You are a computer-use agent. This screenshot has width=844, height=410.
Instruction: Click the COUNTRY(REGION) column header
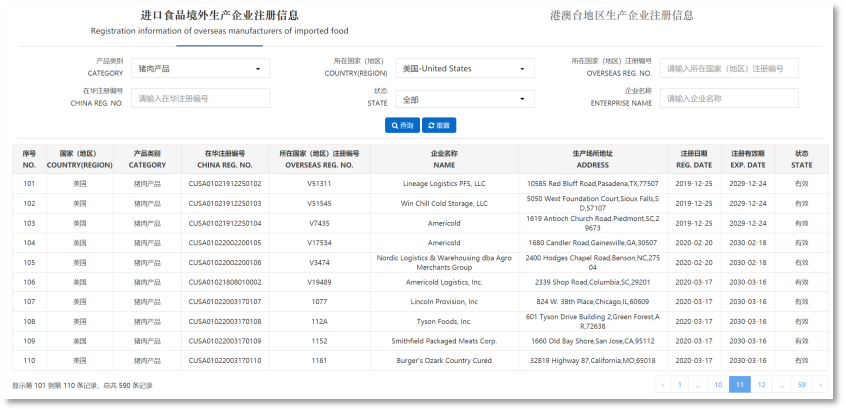tap(80, 159)
